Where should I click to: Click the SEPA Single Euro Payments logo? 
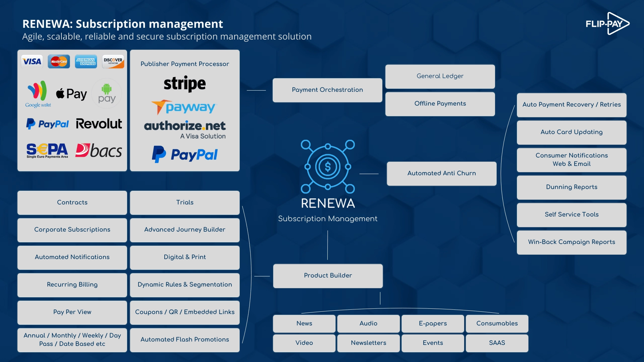click(x=47, y=151)
